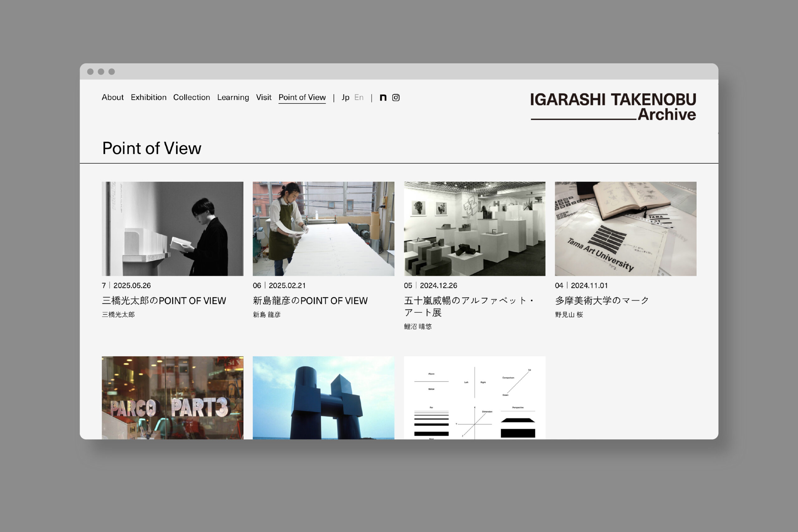Viewport: 798px width, 532px height.
Task: Open the Tama Art University sketch thumbnail
Action: click(626, 229)
